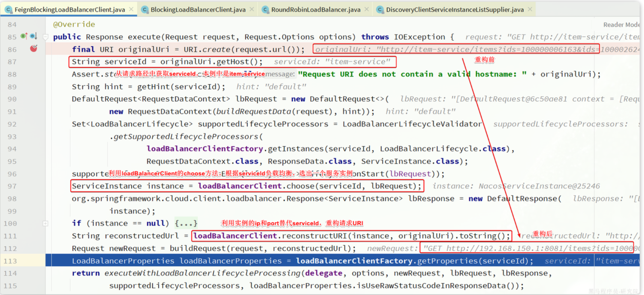Click the class icon on DiscoveryClientServiceInstanceListSupplier.java tab
This screenshot has height=295, width=644.
[380, 10]
